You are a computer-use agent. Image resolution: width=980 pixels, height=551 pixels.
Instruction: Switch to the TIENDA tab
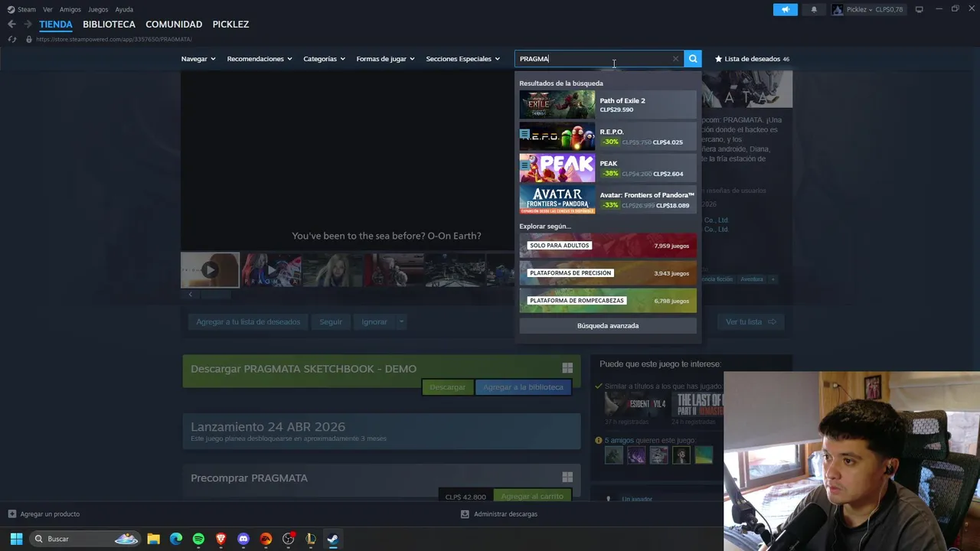(x=56, y=24)
